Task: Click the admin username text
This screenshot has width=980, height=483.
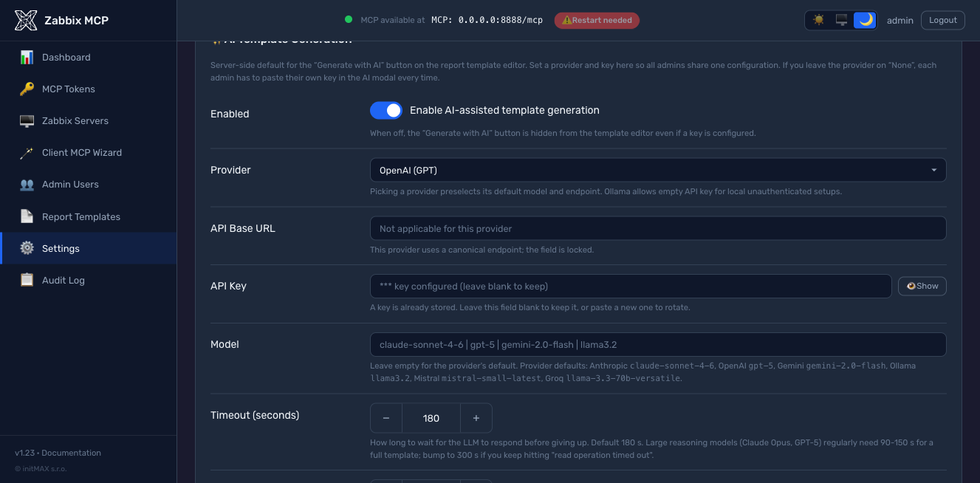Action: tap(900, 20)
